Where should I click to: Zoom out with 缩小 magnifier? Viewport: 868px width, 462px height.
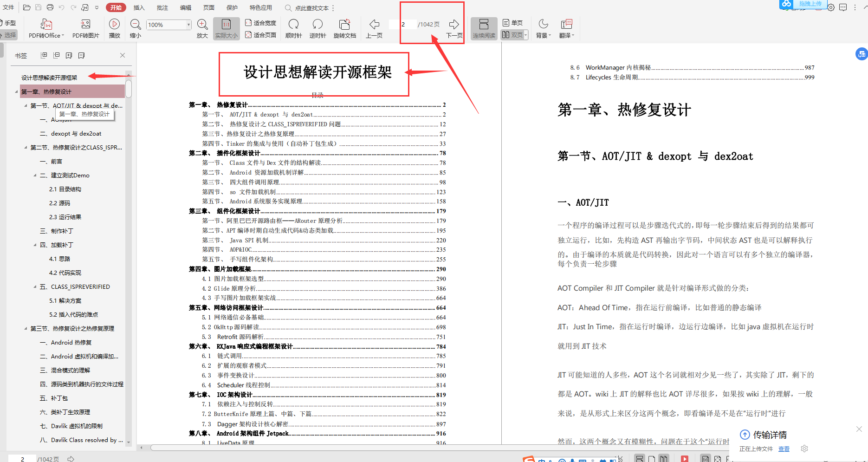click(x=136, y=29)
